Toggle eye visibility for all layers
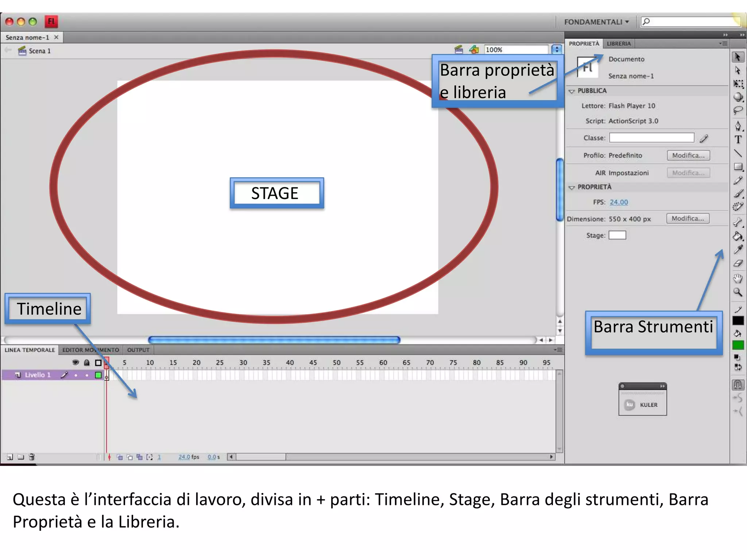747x560 pixels. 76,362
